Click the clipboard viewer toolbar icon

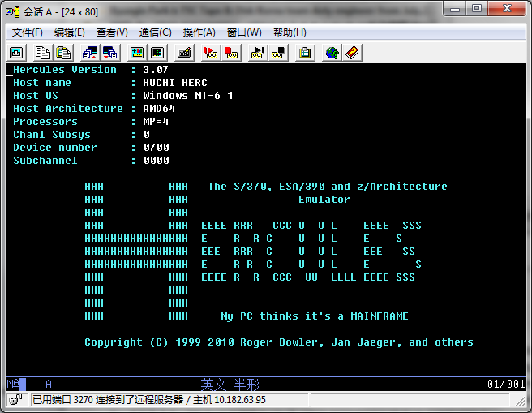(x=305, y=53)
